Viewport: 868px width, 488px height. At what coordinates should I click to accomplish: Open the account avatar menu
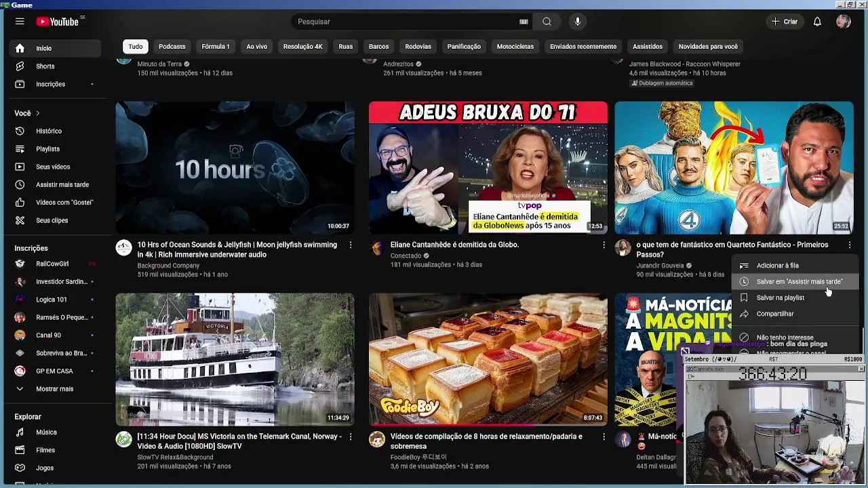844,22
